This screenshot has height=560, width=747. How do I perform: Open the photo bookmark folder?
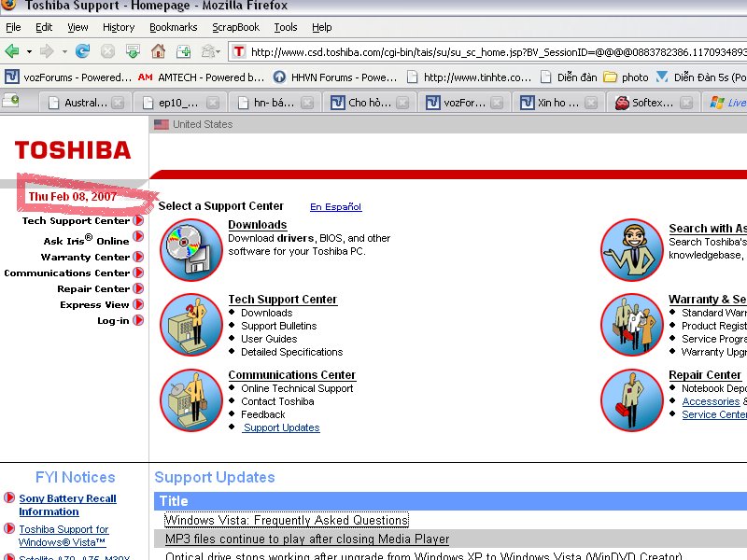626,77
